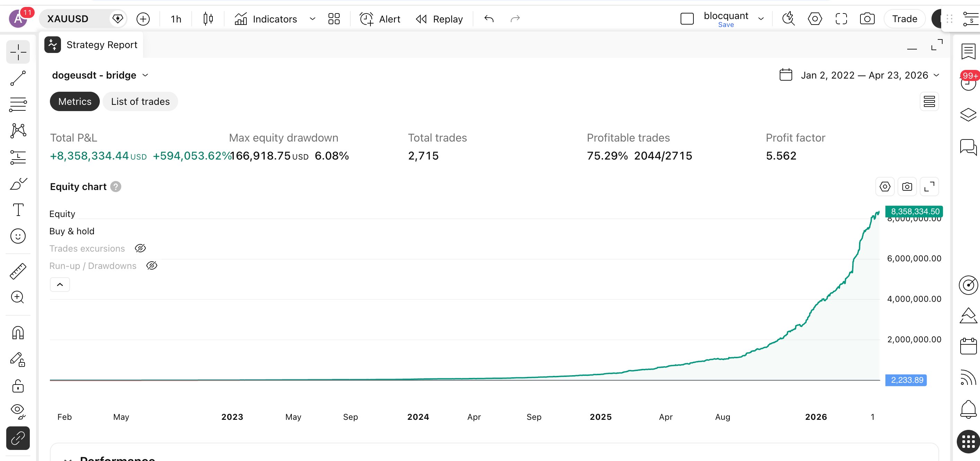Select the Text annotation tool
The image size is (980, 461).
click(18, 209)
